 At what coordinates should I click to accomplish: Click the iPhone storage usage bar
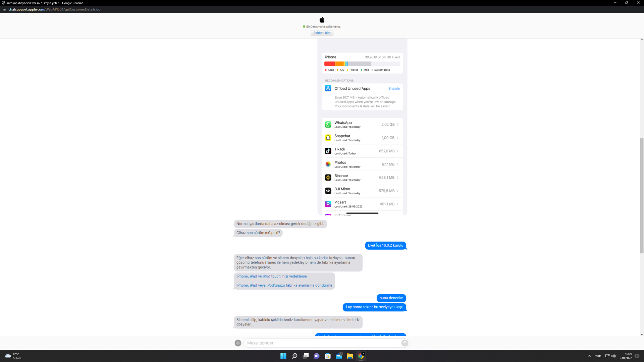[362, 64]
